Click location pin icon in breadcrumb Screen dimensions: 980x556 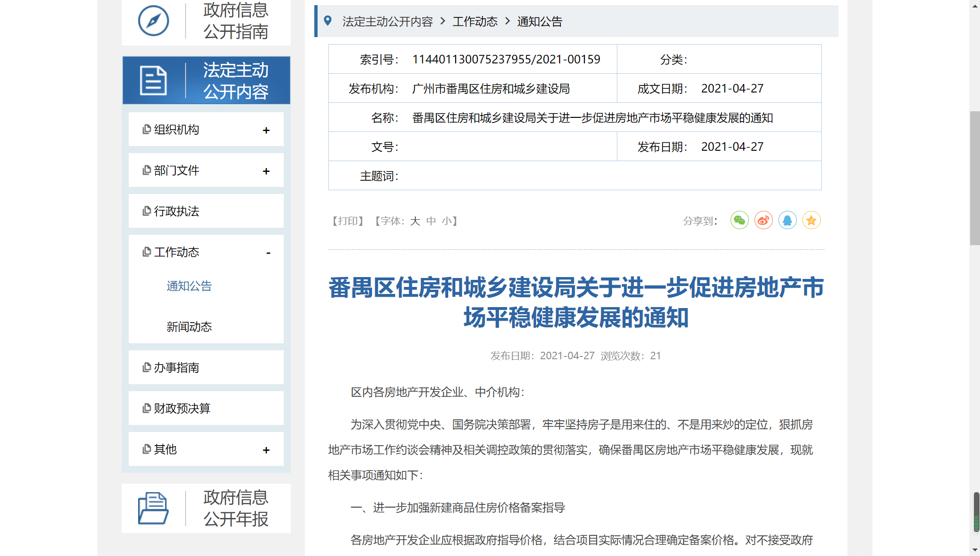pyautogui.click(x=328, y=21)
